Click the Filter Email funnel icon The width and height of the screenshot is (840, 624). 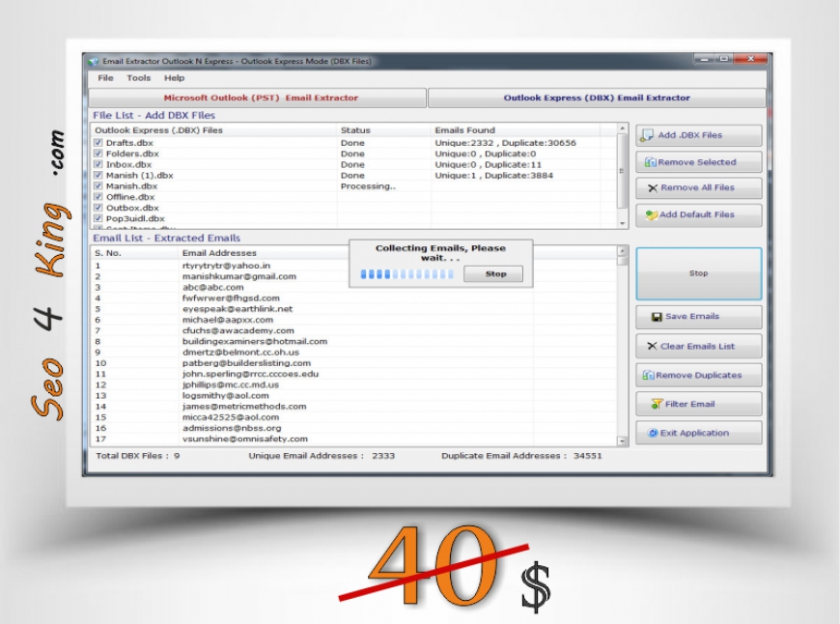tap(657, 404)
